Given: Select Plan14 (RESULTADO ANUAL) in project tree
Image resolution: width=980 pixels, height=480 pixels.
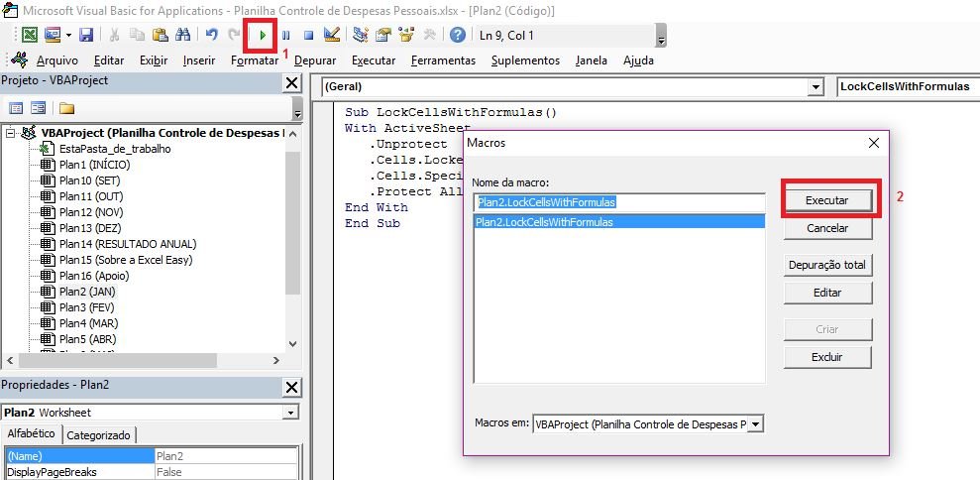Looking at the screenshot, I should point(127,244).
